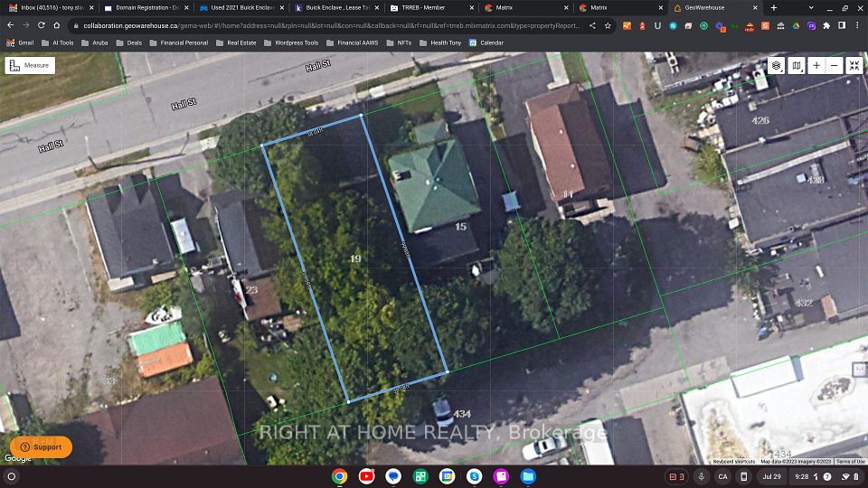Open the Gmail bookmark
The height and width of the screenshot is (488, 868).
coord(20,42)
